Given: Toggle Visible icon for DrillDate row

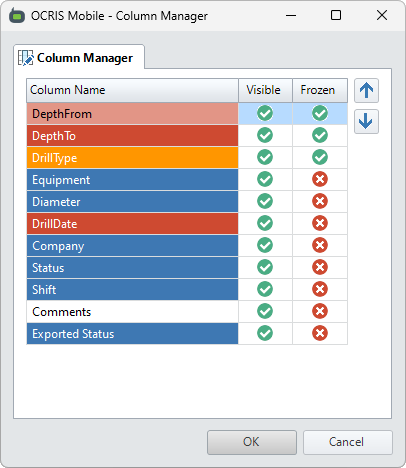Looking at the screenshot, I should (x=265, y=223).
